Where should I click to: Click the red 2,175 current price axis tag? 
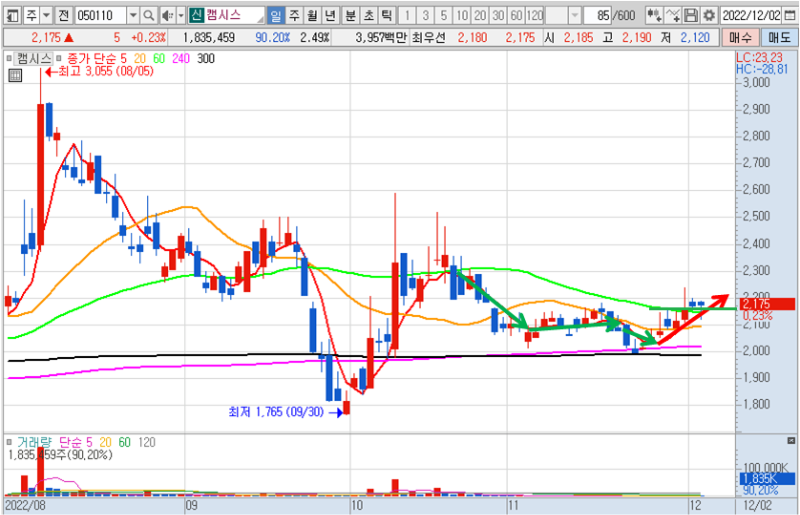click(x=766, y=304)
